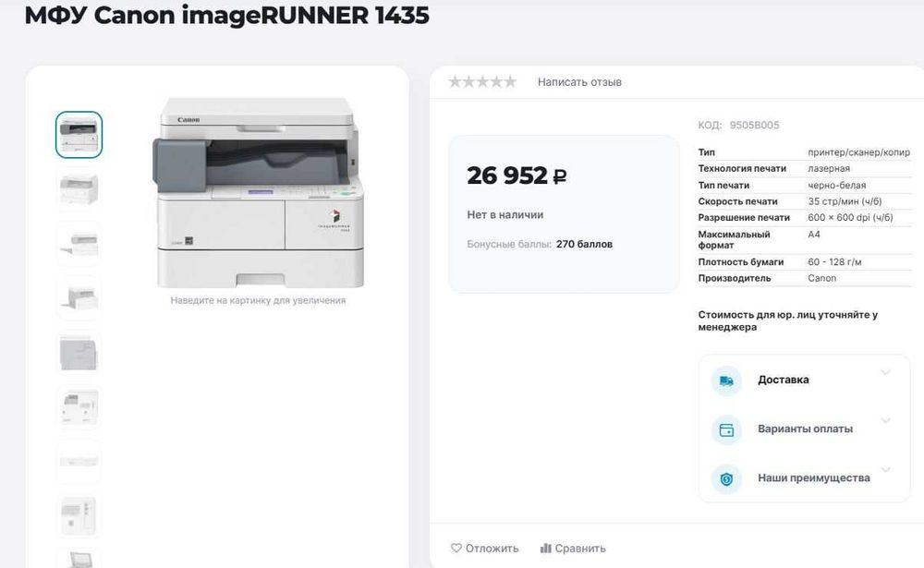Select the second printer thumbnail
Viewport: 924px width, 568px height.
tap(79, 189)
